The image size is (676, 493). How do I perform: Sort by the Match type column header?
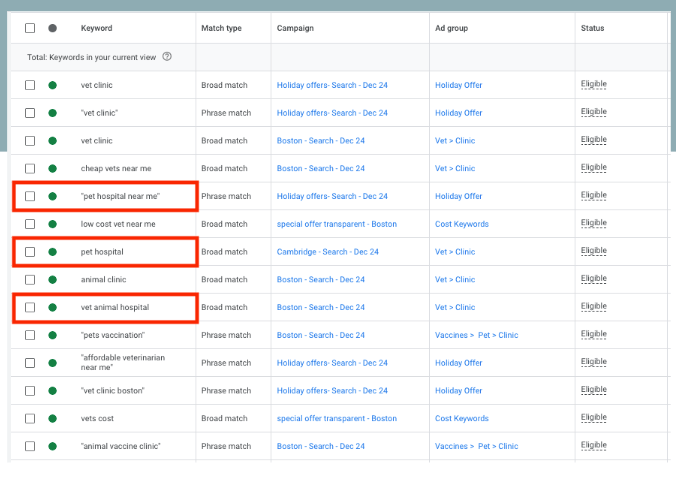[x=221, y=28]
